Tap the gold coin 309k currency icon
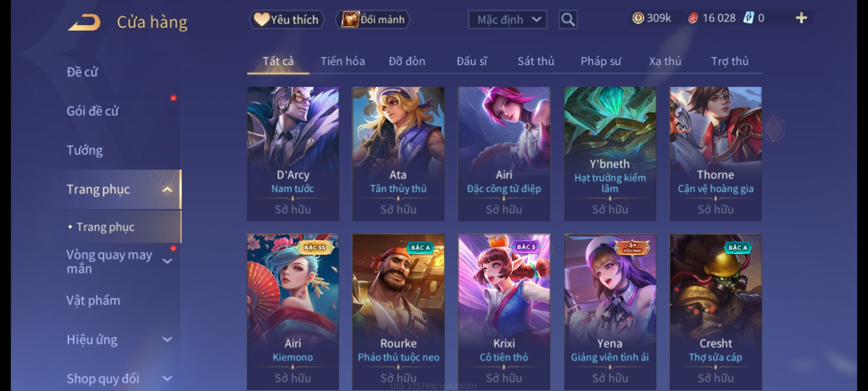 point(638,18)
